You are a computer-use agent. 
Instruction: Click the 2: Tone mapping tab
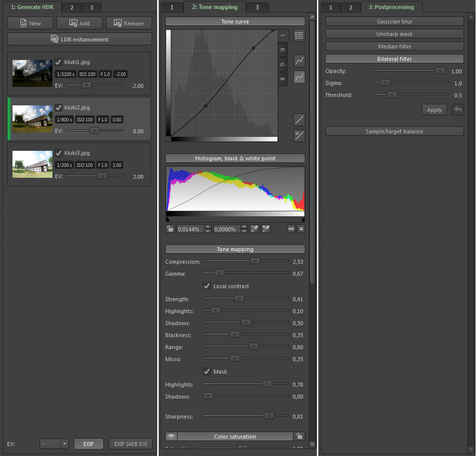215,7
